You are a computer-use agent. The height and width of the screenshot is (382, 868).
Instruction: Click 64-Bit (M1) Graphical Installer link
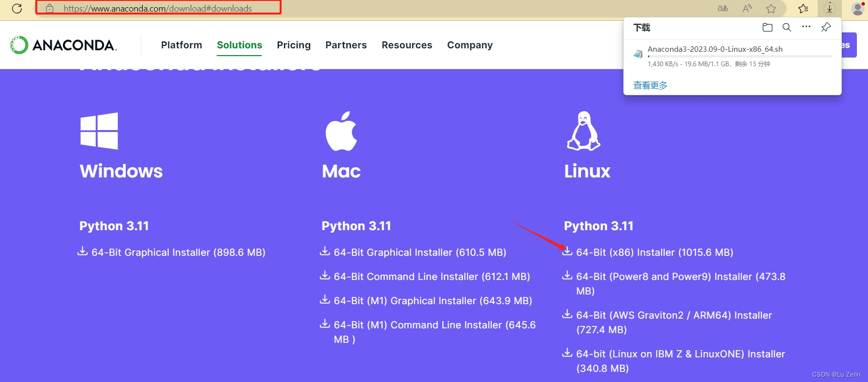coord(433,301)
